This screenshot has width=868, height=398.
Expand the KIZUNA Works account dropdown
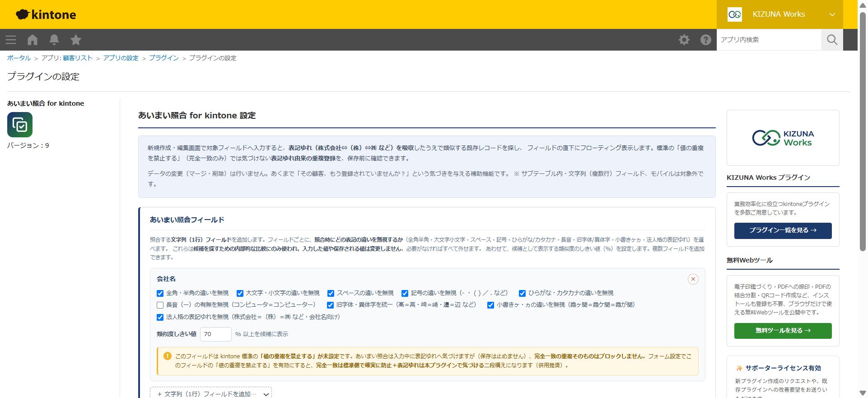pyautogui.click(x=832, y=14)
